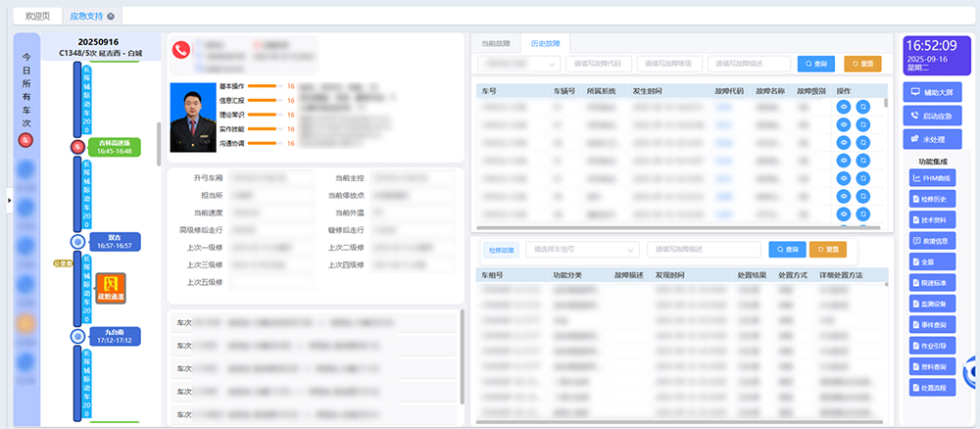Switch to the 当前故障 tab
Screen dimensions: 980x429
[x=495, y=44]
